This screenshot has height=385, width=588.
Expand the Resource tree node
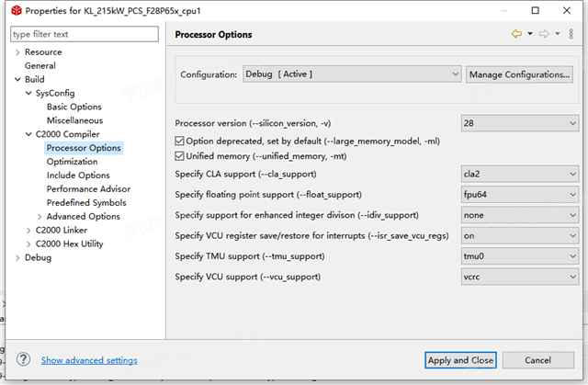tap(17, 52)
